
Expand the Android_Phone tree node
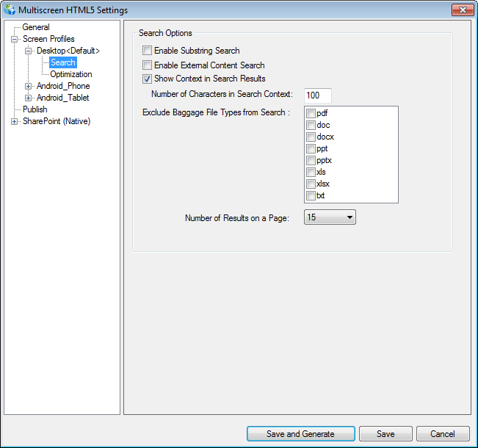click(29, 86)
